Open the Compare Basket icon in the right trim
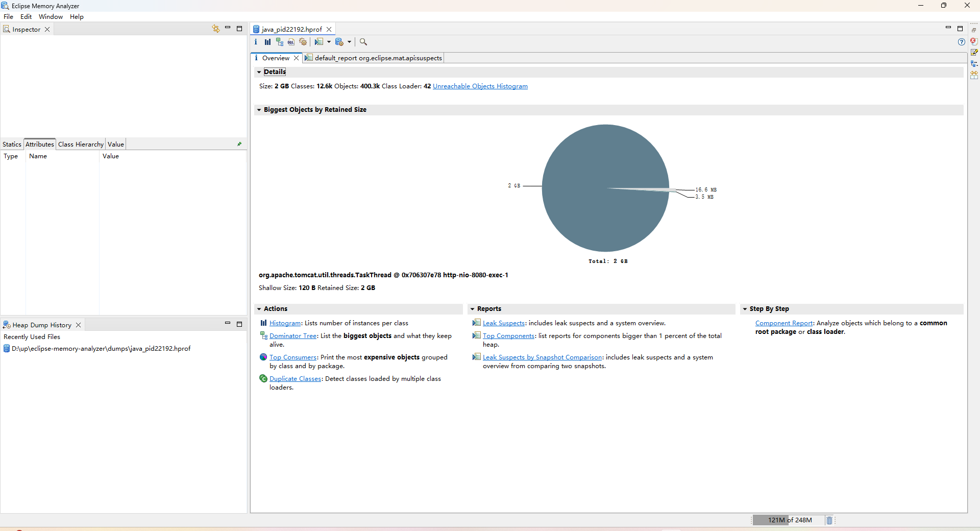 click(974, 75)
